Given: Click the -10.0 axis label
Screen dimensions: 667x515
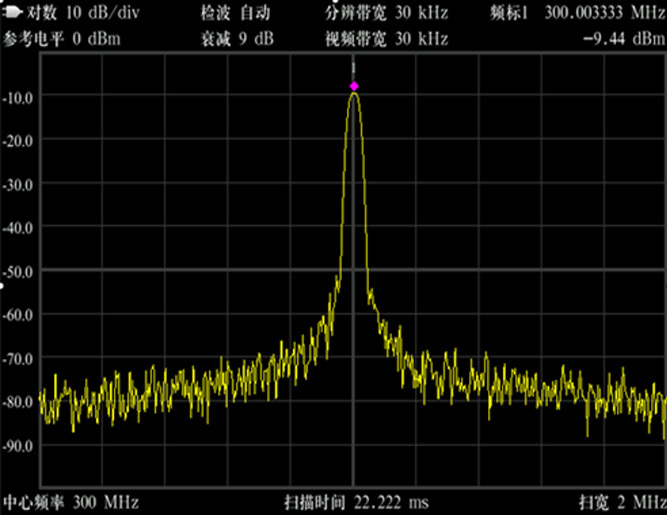Looking at the screenshot, I should pyautogui.click(x=18, y=98).
